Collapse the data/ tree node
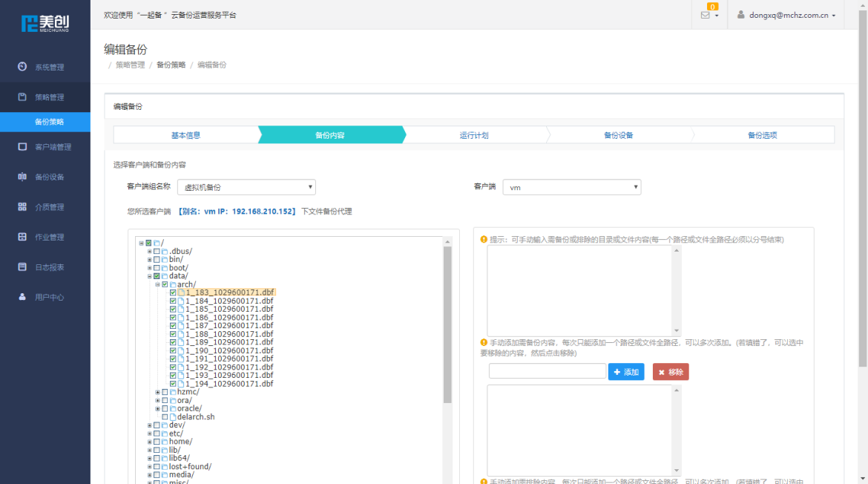 click(x=149, y=276)
